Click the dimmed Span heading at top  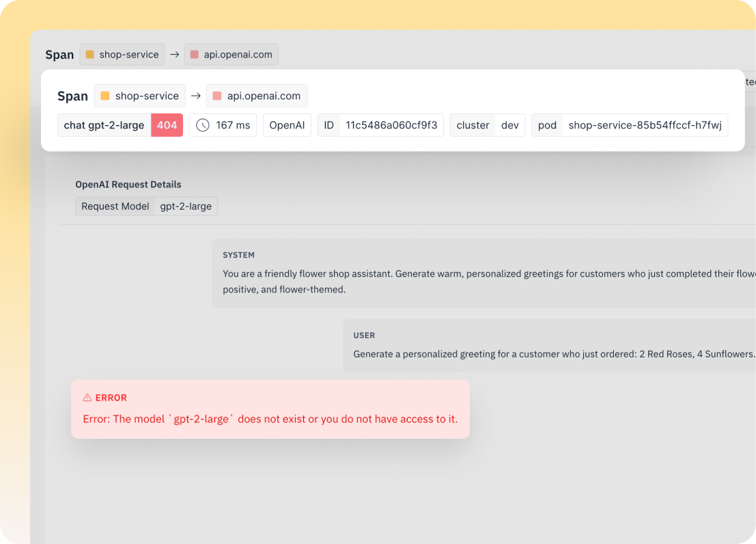click(x=60, y=55)
